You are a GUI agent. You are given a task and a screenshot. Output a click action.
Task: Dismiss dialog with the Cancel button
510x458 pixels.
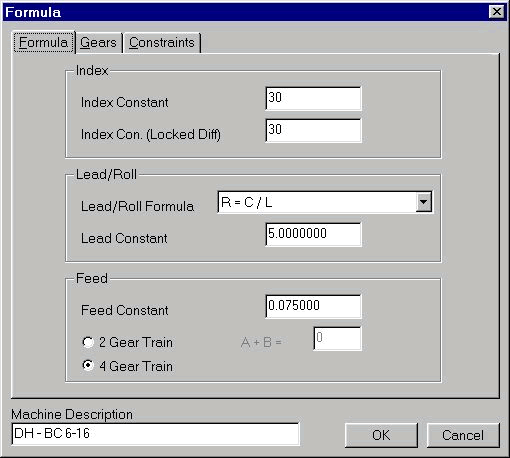pyautogui.click(x=463, y=435)
